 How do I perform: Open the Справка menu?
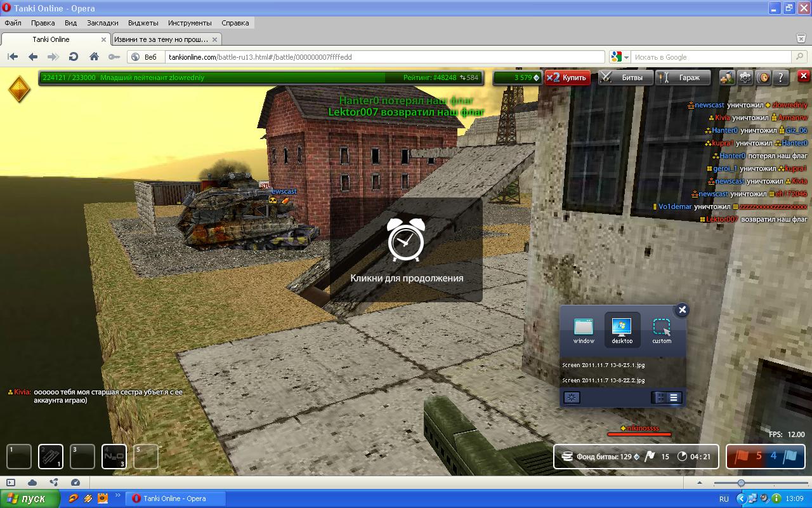pos(235,23)
